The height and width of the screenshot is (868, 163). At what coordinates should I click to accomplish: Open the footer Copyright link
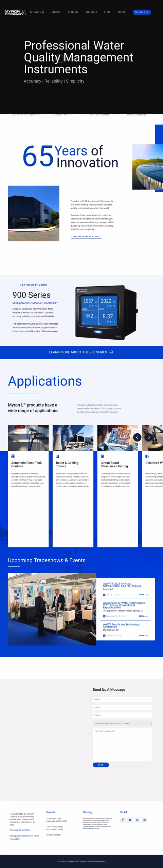(13, 836)
